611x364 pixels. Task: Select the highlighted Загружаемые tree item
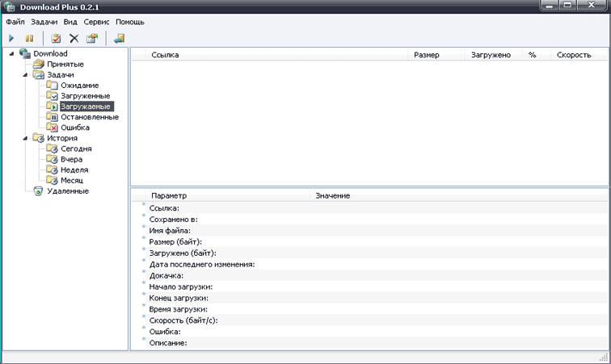pyautogui.click(x=86, y=107)
